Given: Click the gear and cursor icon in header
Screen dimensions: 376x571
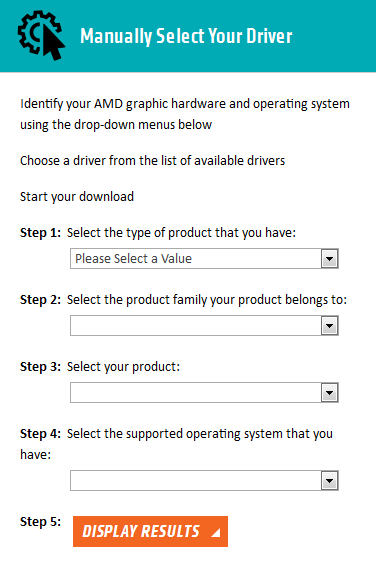Looking at the screenshot, I should pyautogui.click(x=41, y=35).
